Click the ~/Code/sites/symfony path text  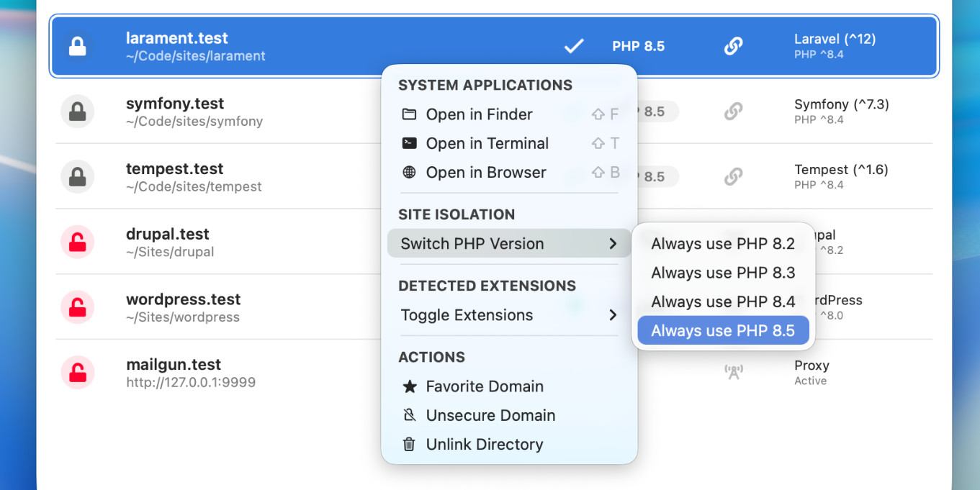194,122
